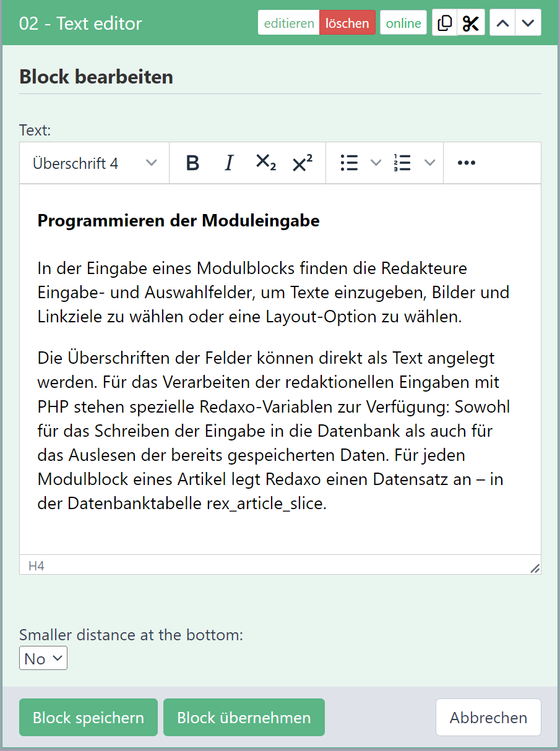560x751 pixels.
Task: Expand numbered list style options arrow
Action: click(x=429, y=163)
